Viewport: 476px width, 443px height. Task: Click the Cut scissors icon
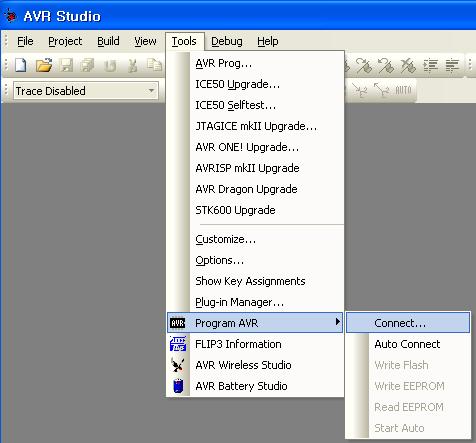click(x=133, y=65)
